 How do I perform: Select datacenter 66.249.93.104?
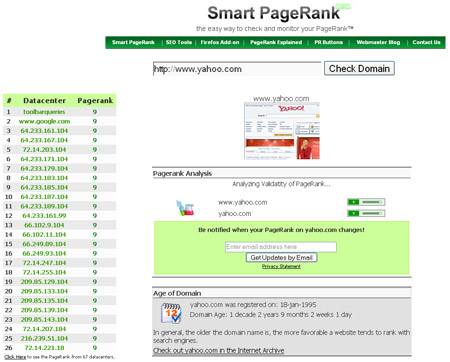tap(44, 253)
